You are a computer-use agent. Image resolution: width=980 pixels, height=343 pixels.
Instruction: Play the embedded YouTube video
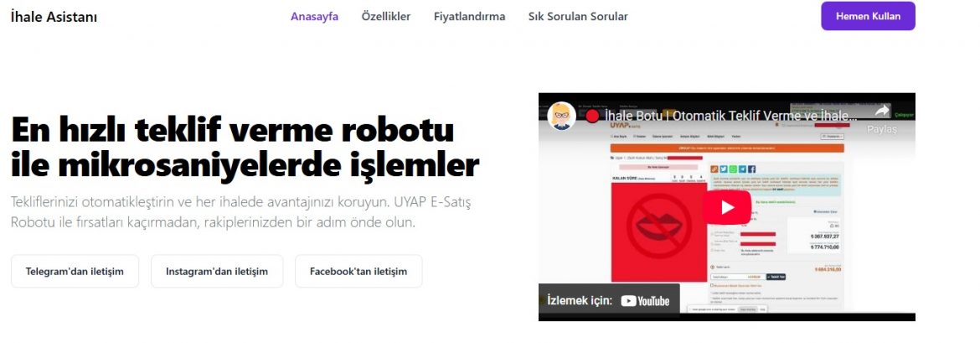click(x=727, y=207)
